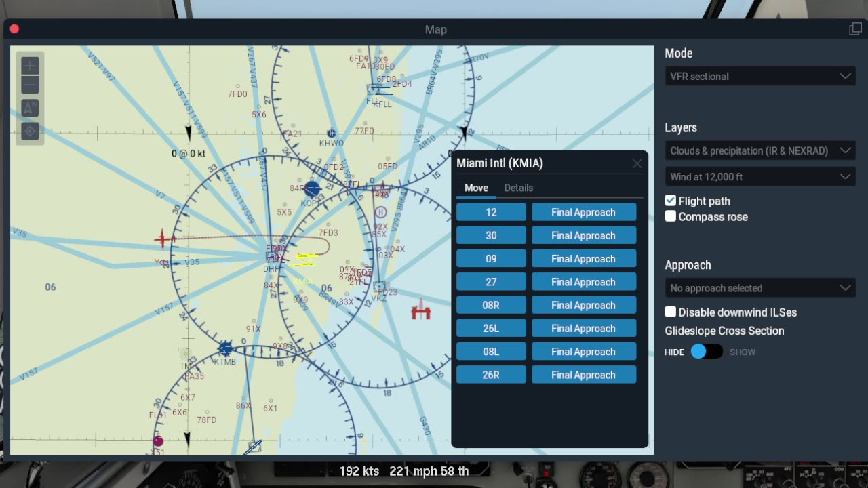Move aircraft to runway 30
The width and height of the screenshot is (868, 488).
[x=491, y=235]
